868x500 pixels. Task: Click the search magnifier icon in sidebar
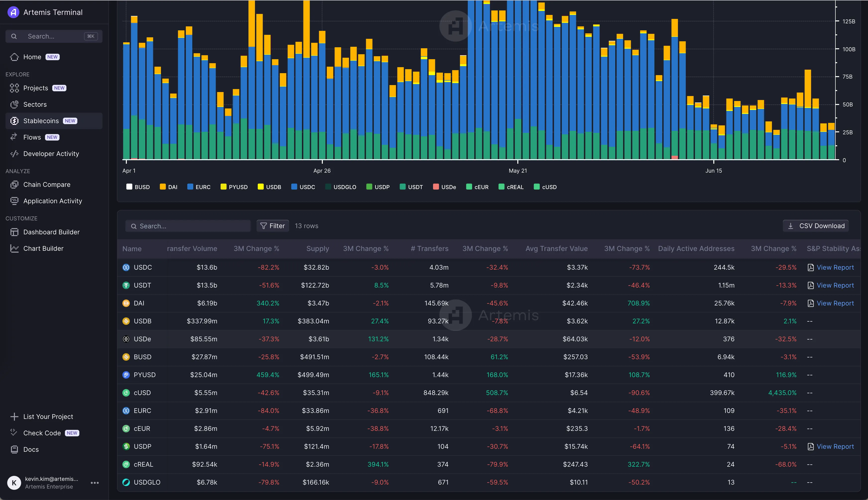pyautogui.click(x=14, y=36)
